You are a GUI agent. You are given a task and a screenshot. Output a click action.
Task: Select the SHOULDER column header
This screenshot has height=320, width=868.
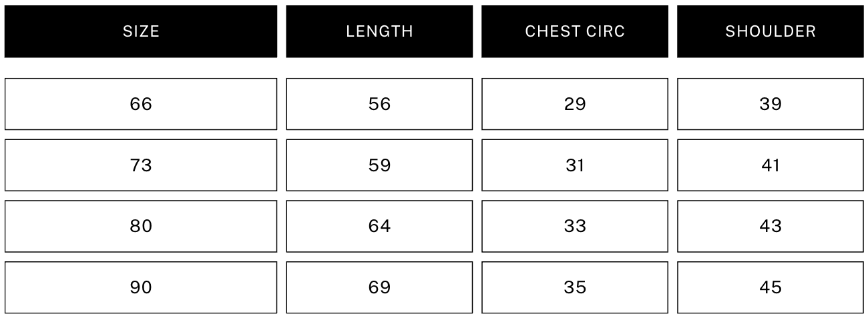771,31
